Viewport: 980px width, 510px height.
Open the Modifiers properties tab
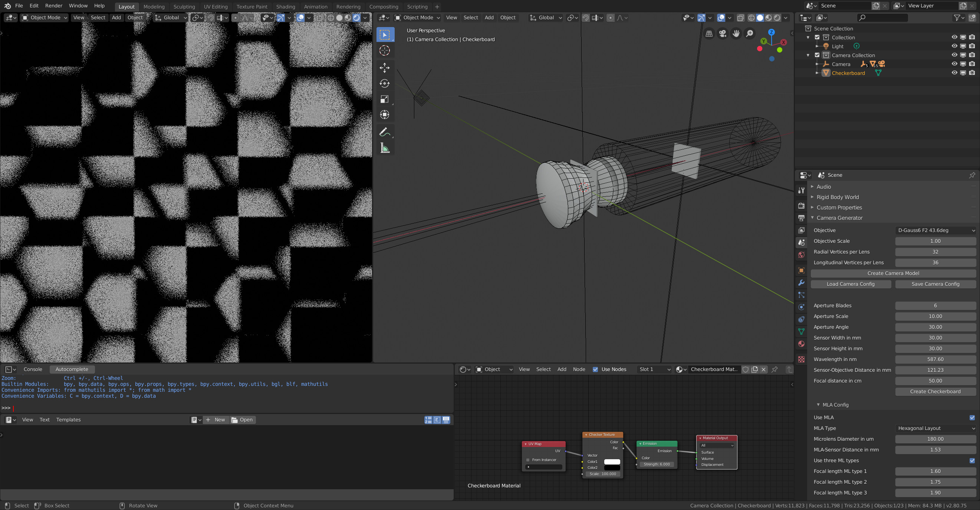[801, 282]
